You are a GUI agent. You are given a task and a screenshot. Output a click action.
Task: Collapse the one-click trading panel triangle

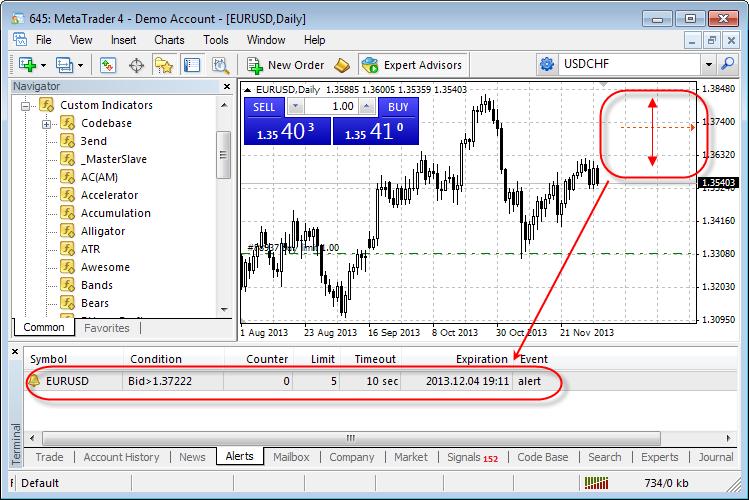click(247, 89)
